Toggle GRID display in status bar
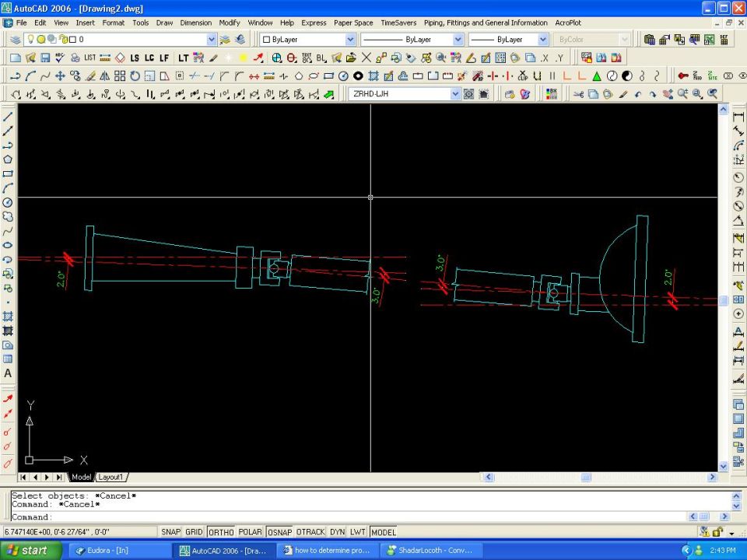747x560 pixels. tap(194, 532)
